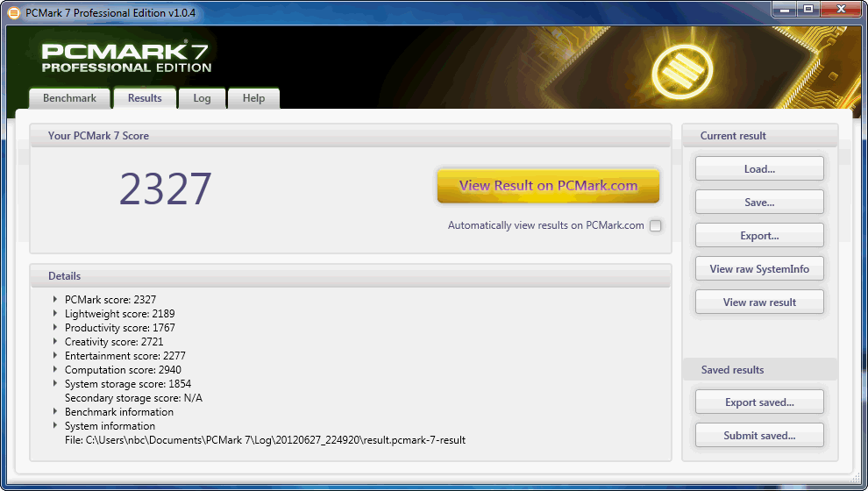Open View raw SystemInfo
This screenshot has width=868, height=491.
coord(759,268)
